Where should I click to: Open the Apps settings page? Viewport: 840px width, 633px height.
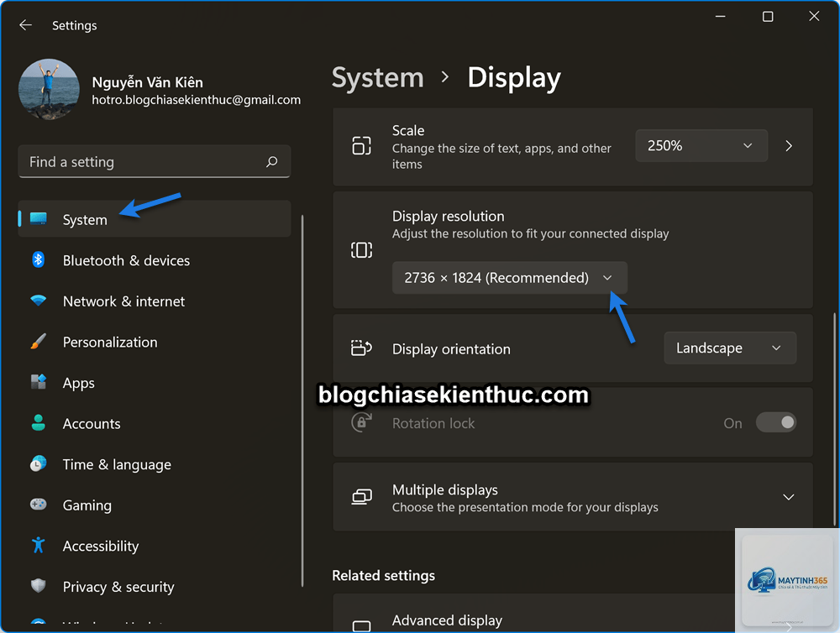155,382
